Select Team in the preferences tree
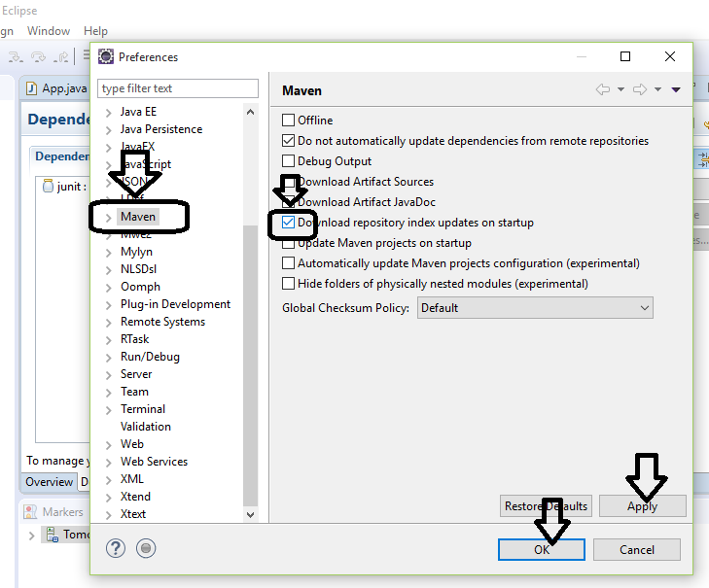This screenshot has width=709, height=588. point(134,392)
